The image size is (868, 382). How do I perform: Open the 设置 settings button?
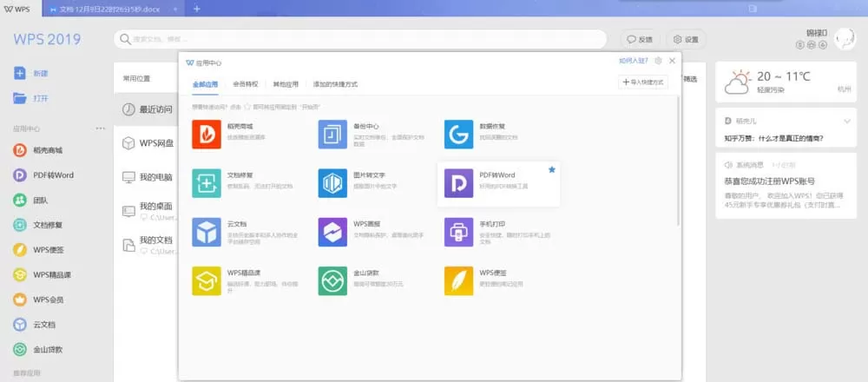tap(686, 39)
